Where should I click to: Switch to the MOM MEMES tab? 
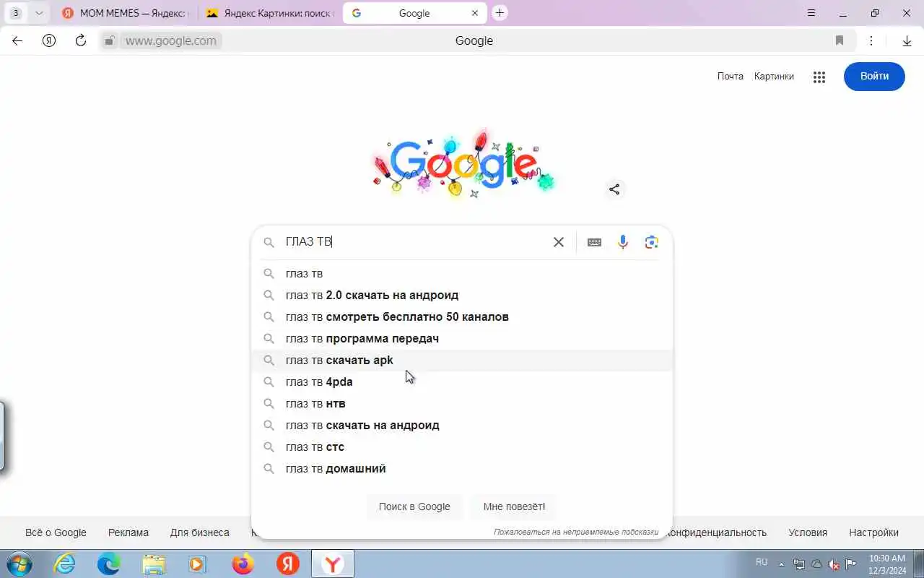tap(124, 13)
